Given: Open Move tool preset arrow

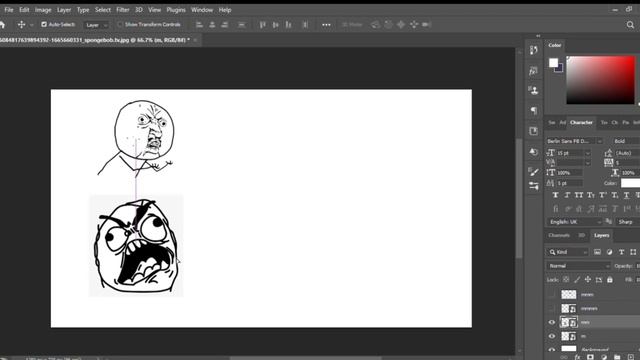Looking at the screenshot, I should (x=32, y=25).
